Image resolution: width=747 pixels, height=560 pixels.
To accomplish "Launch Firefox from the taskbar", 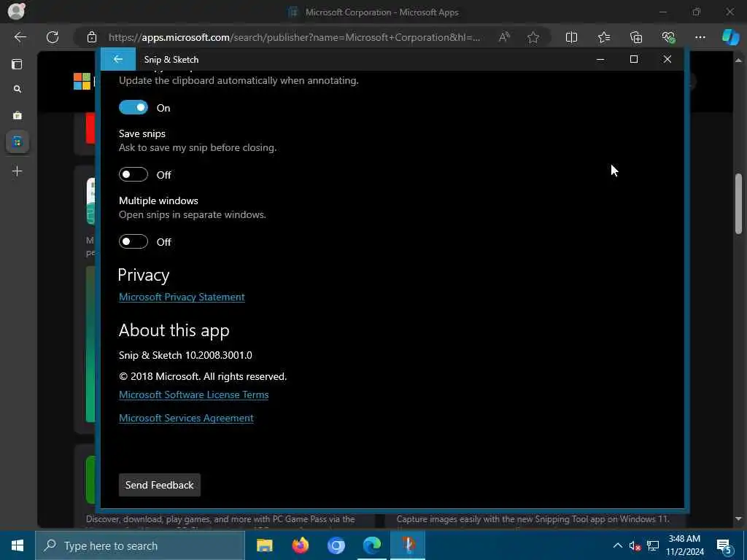I will tap(300, 545).
